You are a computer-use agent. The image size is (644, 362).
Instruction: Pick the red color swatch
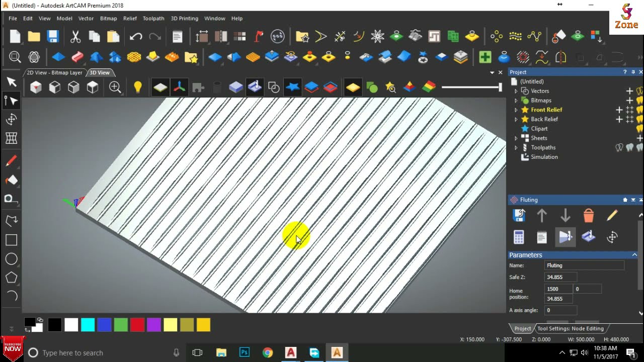(137, 325)
